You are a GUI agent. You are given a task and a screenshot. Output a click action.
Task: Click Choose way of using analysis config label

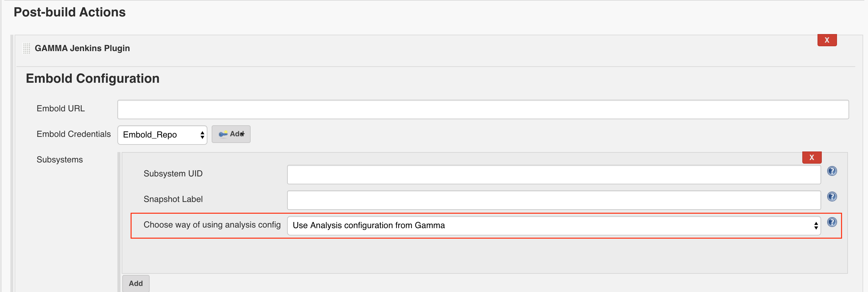(x=212, y=225)
